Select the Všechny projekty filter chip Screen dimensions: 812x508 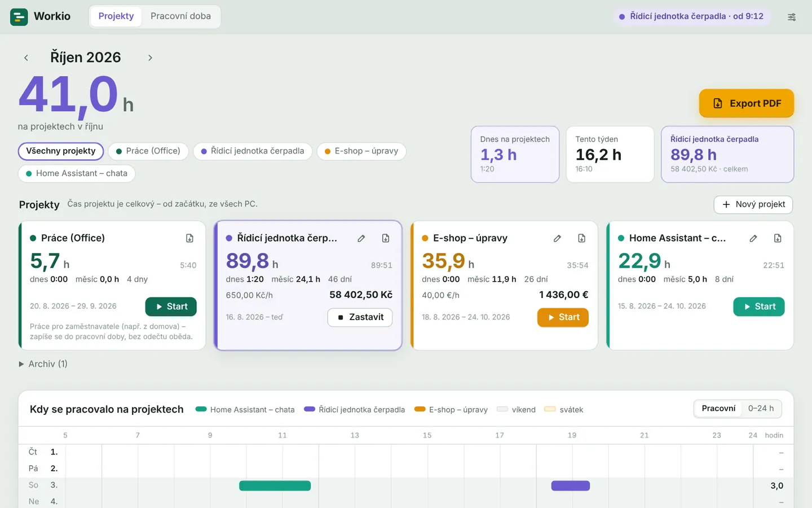point(61,151)
